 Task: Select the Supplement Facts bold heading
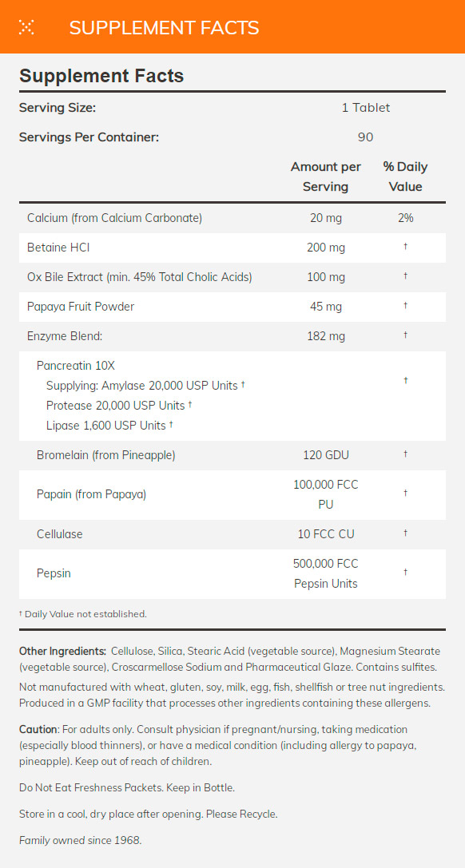(101, 75)
